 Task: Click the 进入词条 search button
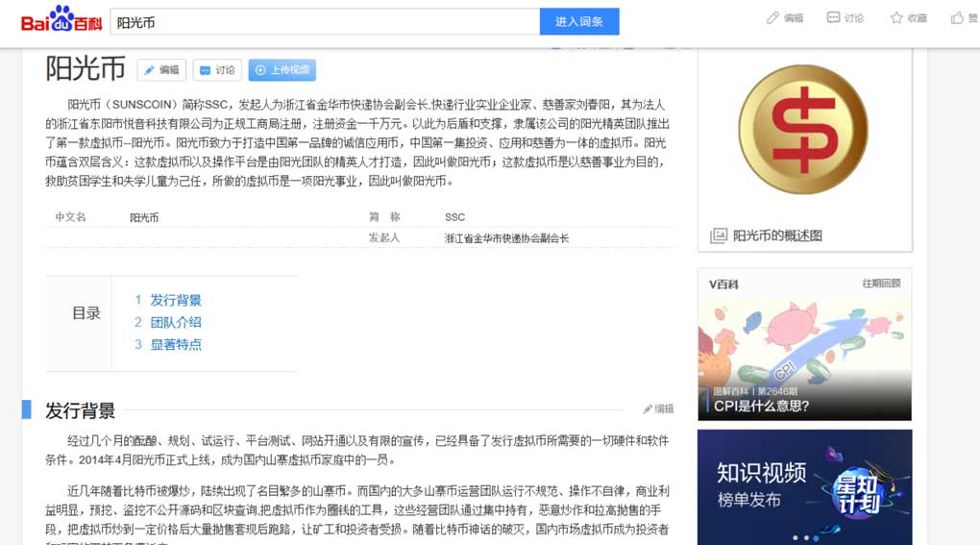tap(579, 22)
